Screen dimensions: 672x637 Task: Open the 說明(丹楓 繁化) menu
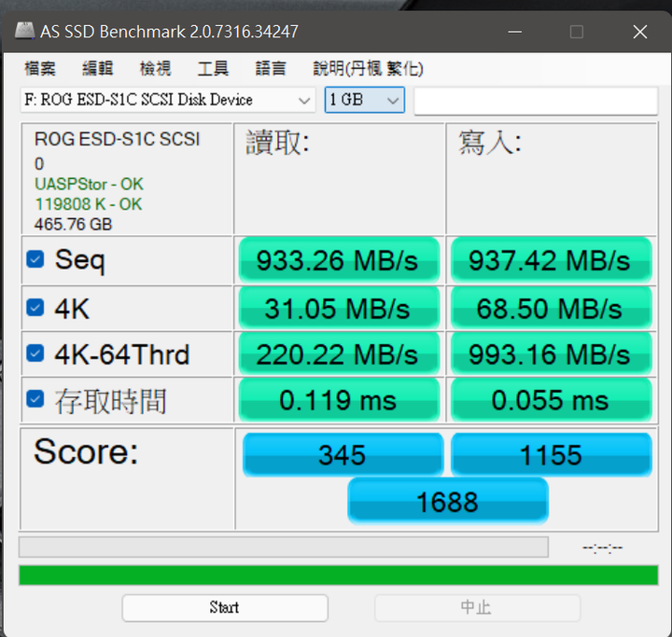[368, 68]
